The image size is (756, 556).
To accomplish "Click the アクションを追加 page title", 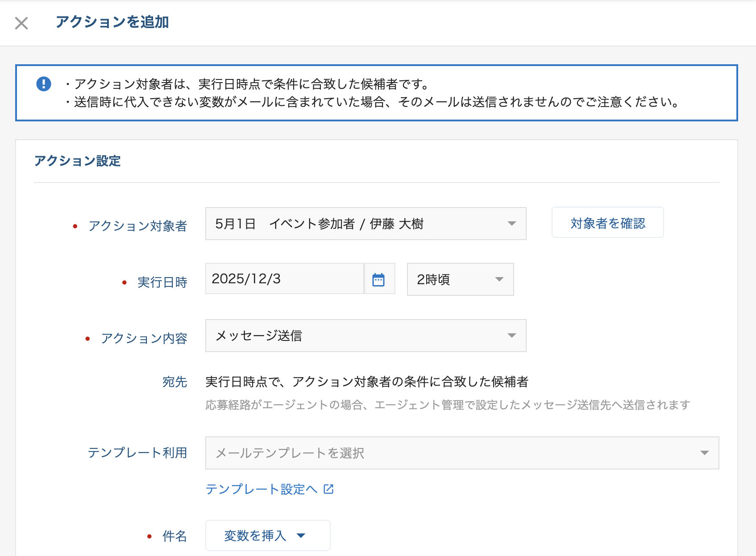I will point(112,22).
